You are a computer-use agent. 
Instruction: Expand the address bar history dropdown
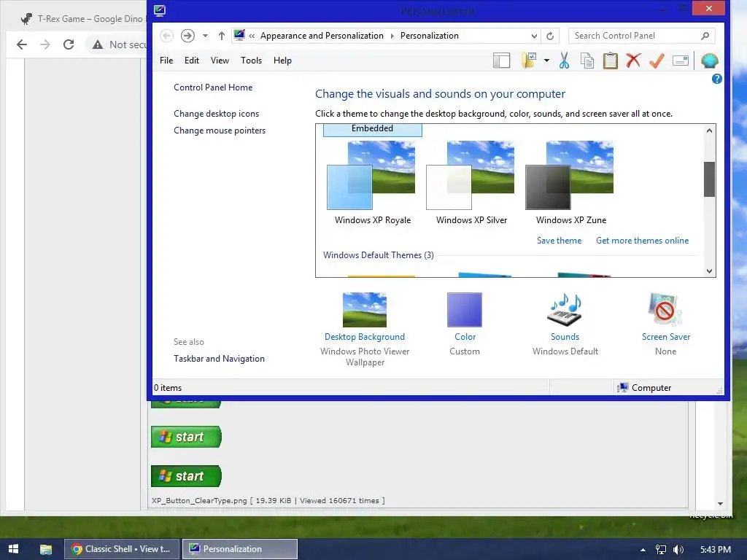(534, 36)
